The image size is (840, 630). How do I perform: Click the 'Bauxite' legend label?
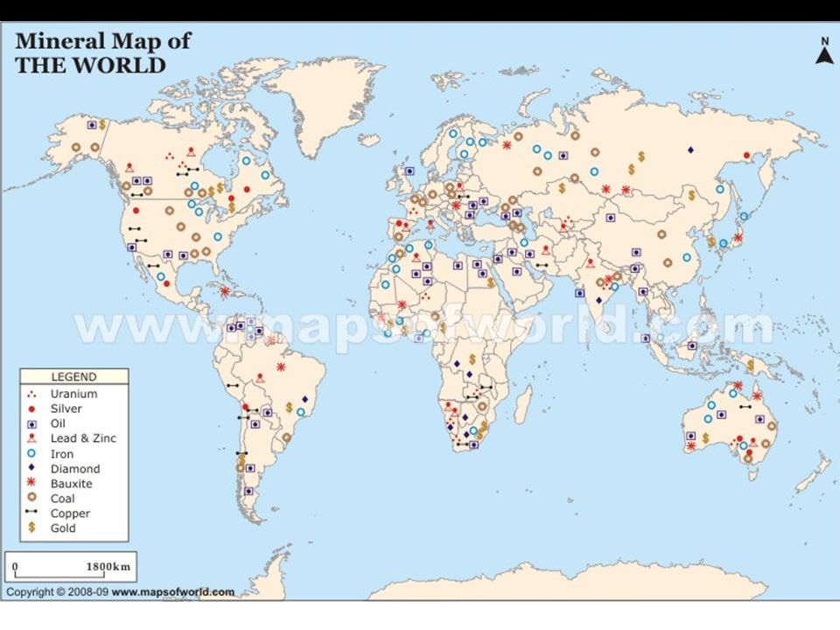(x=71, y=484)
